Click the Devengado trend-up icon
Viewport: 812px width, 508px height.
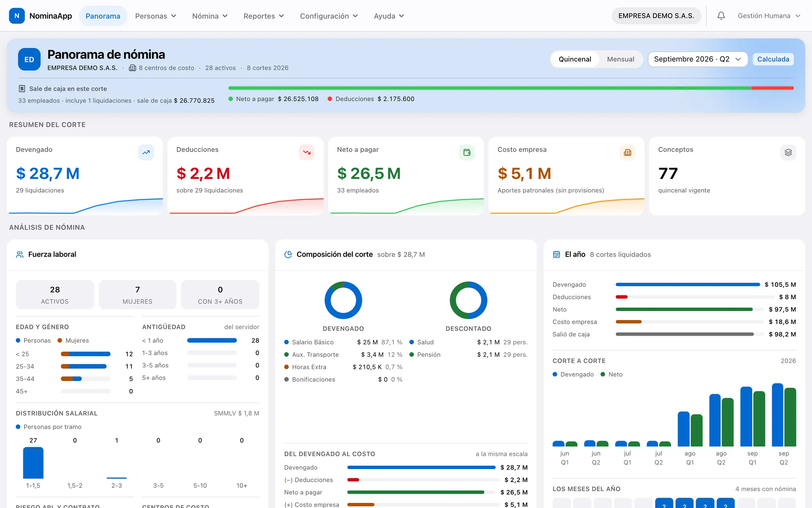pyautogui.click(x=146, y=152)
